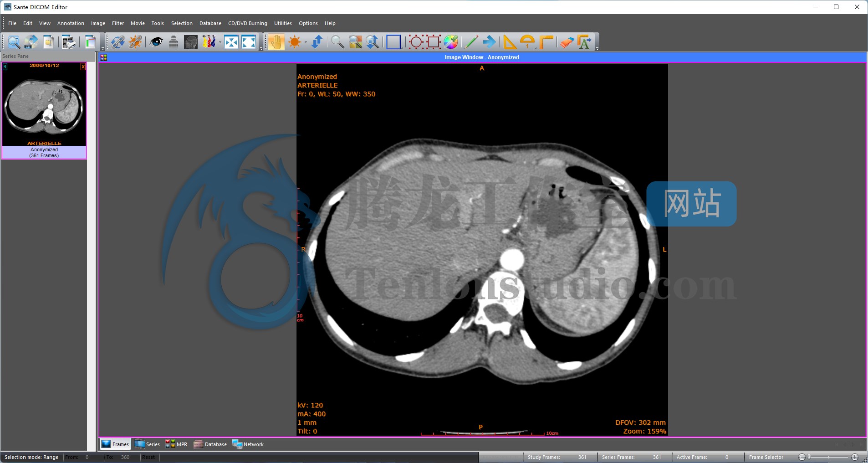The image size is (868, 463).
Task: Open the Selection menu
Action: 182,23
